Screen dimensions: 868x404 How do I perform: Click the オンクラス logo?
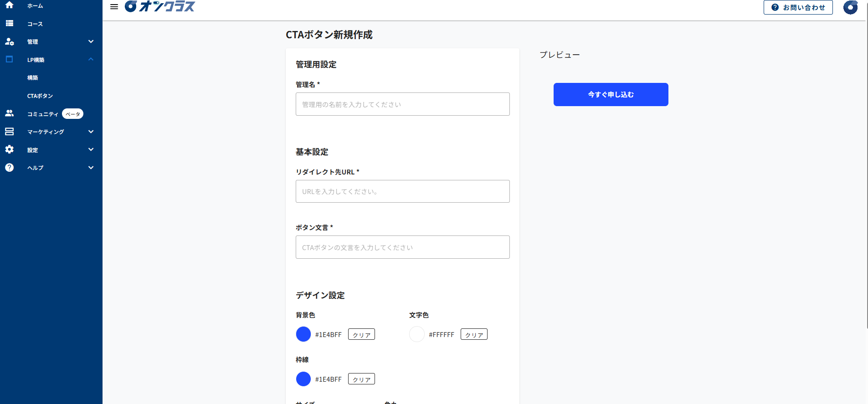coord(159,7)
